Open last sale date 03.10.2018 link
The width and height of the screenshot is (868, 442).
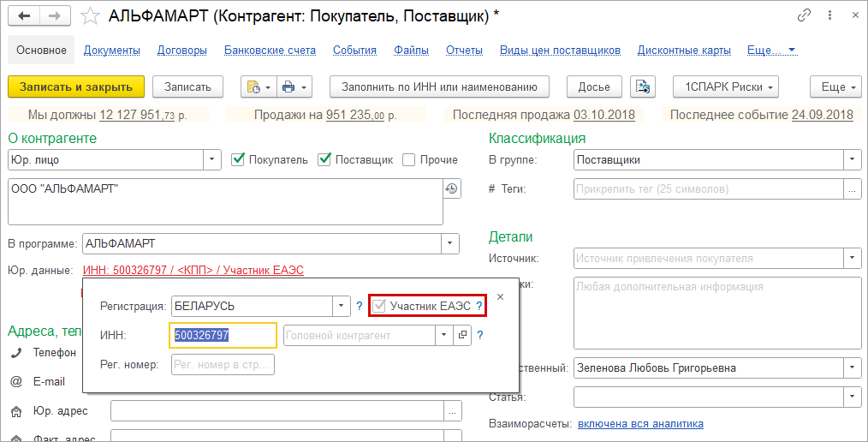click(x=604, y=115)
